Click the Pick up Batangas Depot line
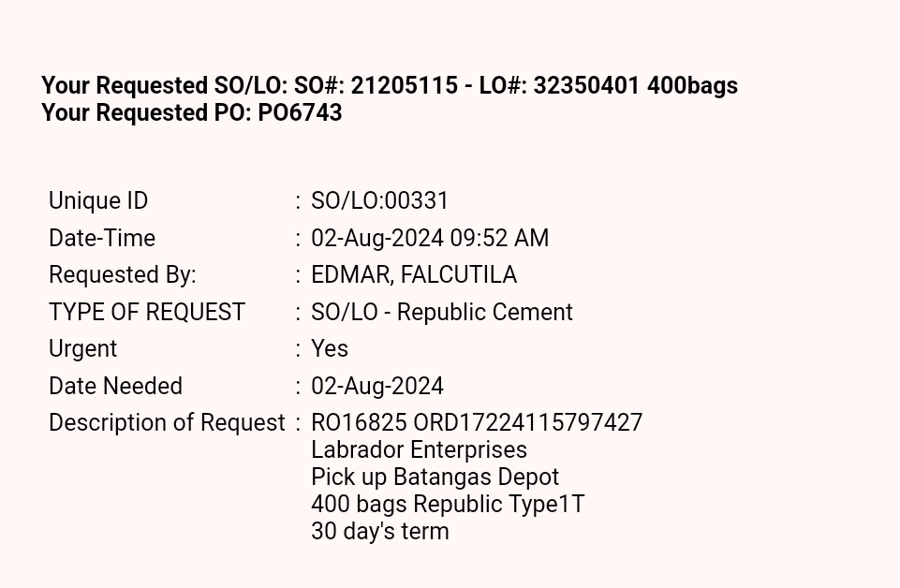Image resolution: width=900 pixels, height=588 pixels. tap(435, 478)
